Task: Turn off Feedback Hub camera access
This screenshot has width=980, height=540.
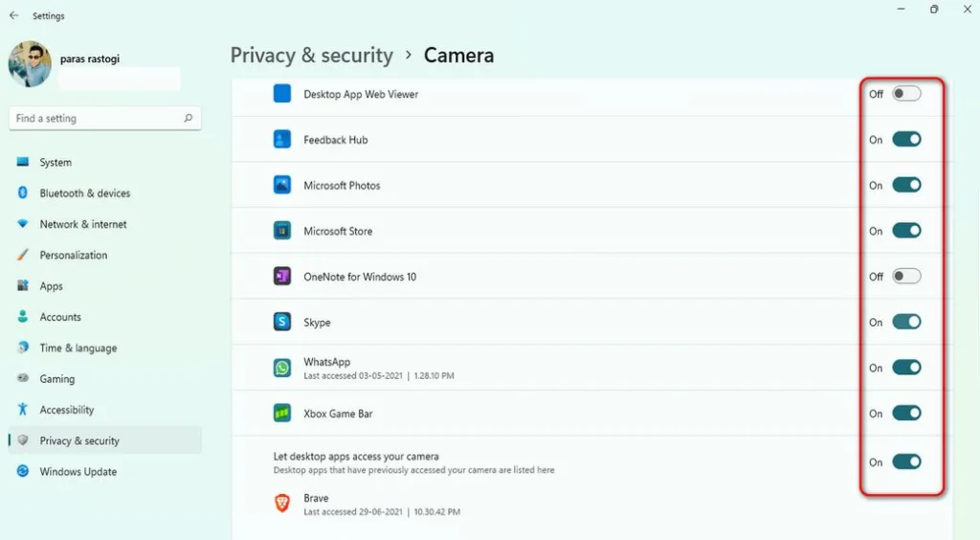Action: click(906, 140)
